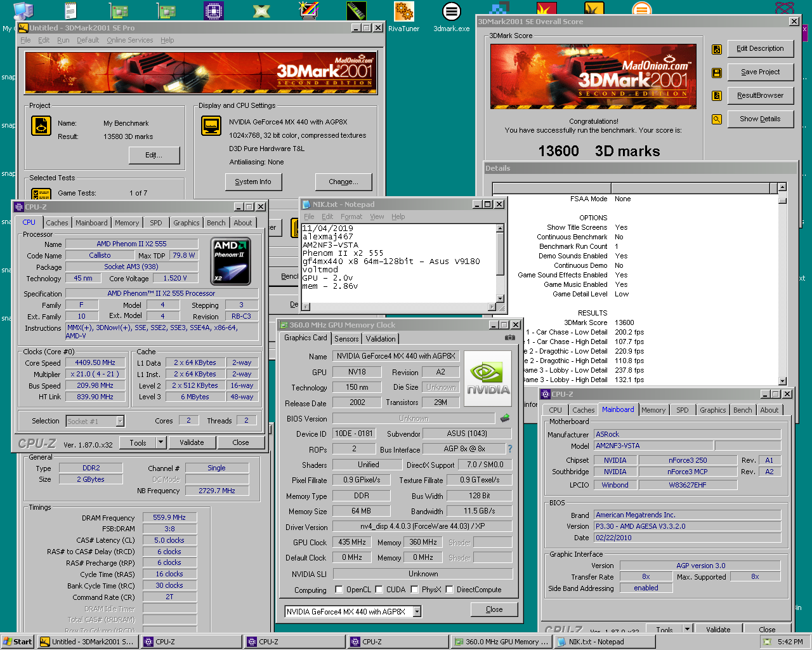Open Format menu in Notepad
The image size is (812, 650).
[351, 216]
